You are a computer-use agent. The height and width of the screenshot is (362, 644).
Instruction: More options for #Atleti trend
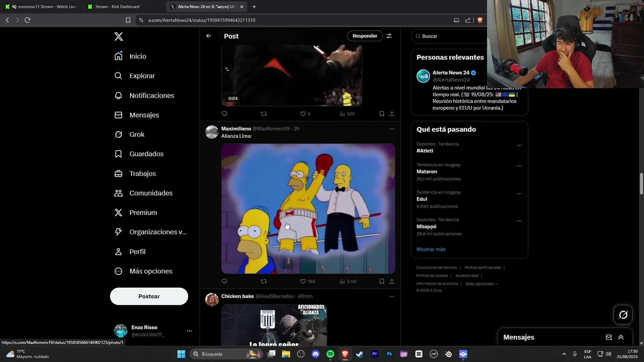(519, 146)
